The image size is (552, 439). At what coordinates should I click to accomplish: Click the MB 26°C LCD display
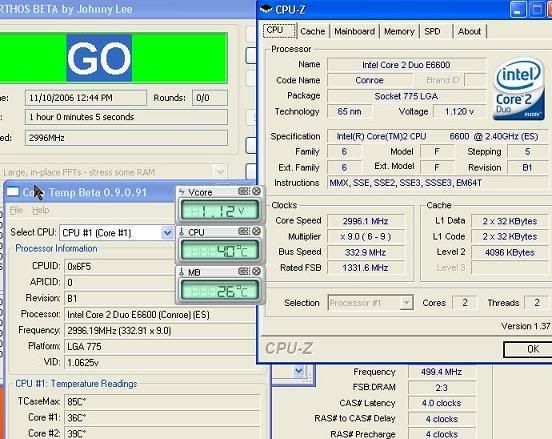tap(220, 290)
